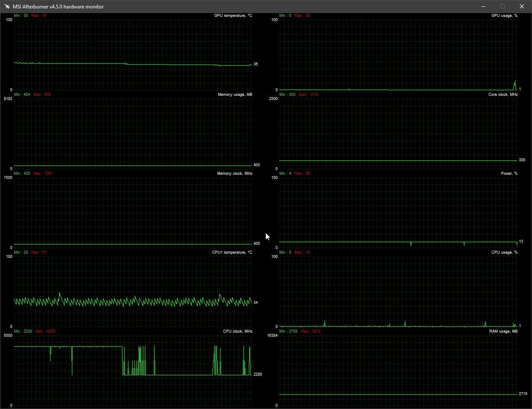Click the Max reading of the Power graph
This screenshot has width=532, height=409.
coord(302,173)
